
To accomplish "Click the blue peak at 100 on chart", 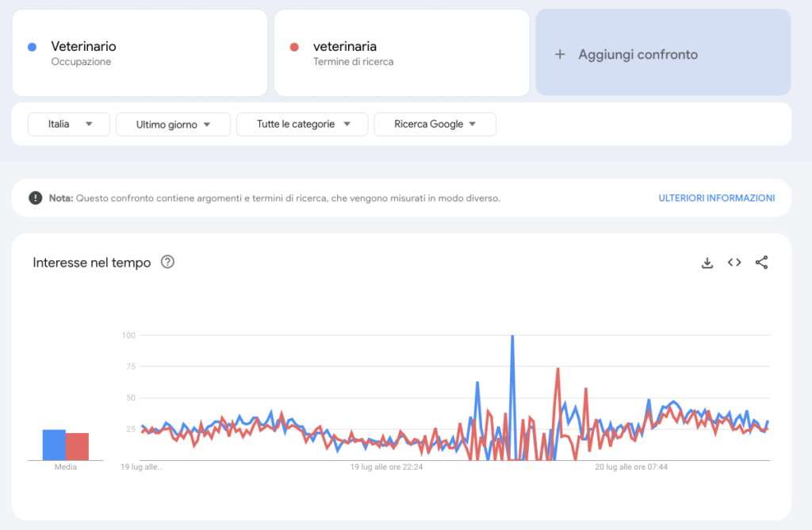I will pos(512,336).
